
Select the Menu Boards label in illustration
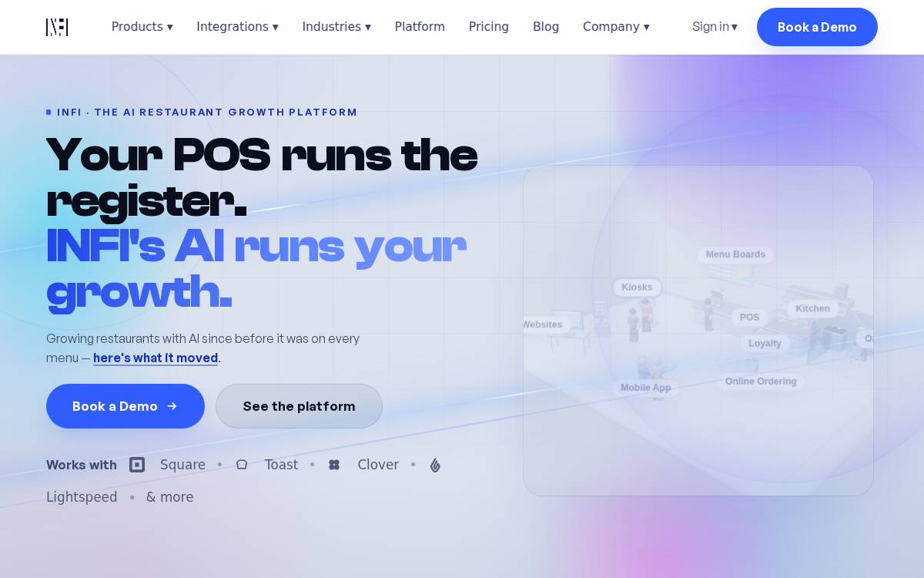(735, 254)
